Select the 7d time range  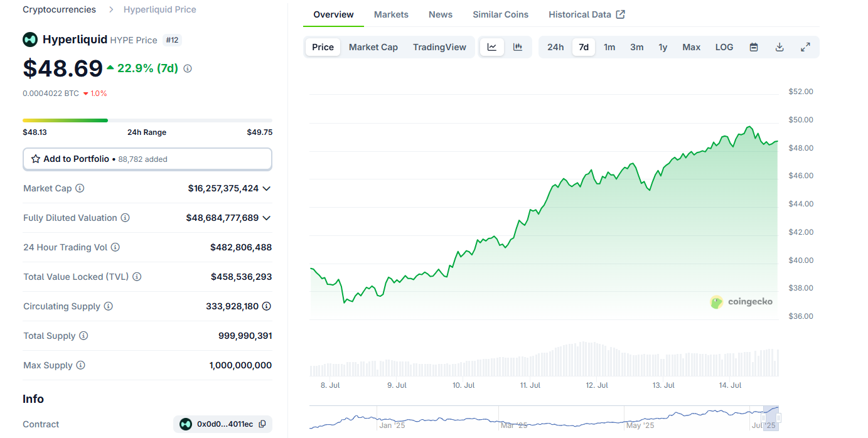(584, 47)
